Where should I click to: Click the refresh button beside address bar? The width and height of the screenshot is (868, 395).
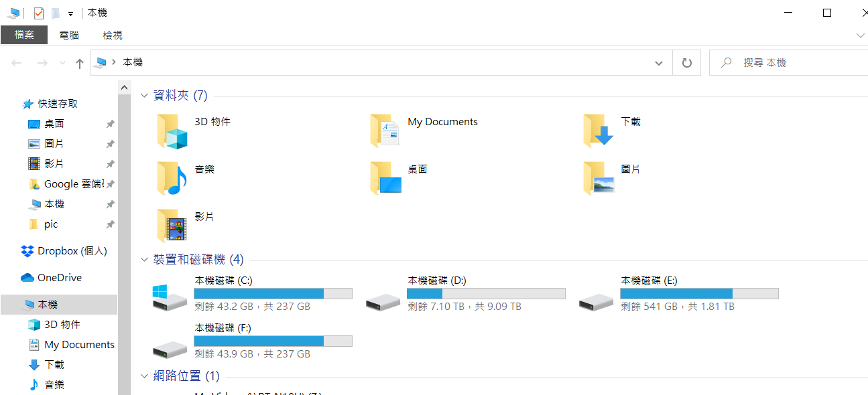pyautogui.click(x=686, y=63)
